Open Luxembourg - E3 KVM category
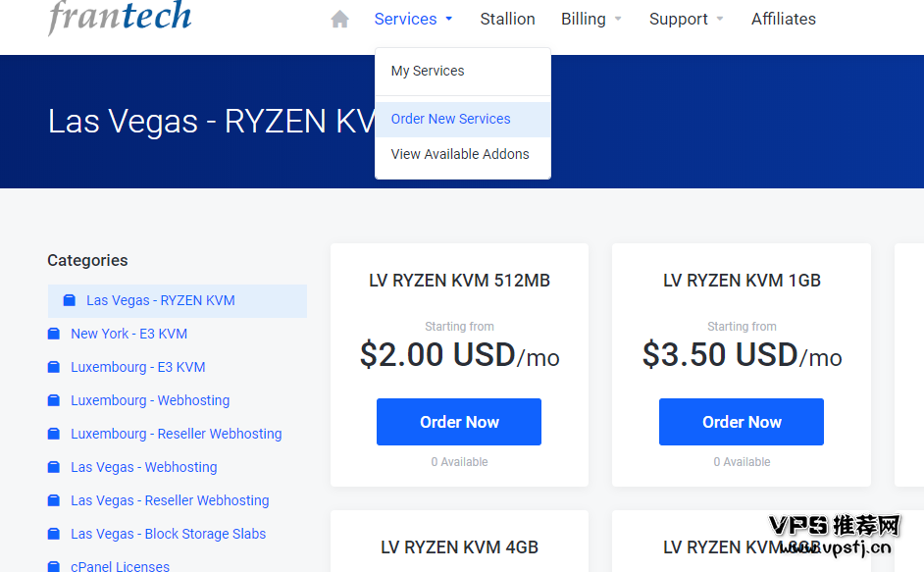The width and height of the screenshot is (924, 572). pos(138,367)
